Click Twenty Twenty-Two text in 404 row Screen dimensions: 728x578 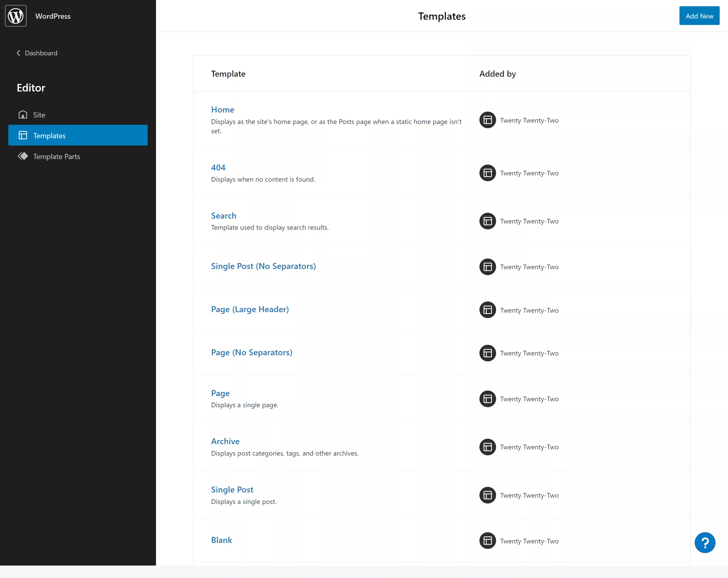pos(529,173)
